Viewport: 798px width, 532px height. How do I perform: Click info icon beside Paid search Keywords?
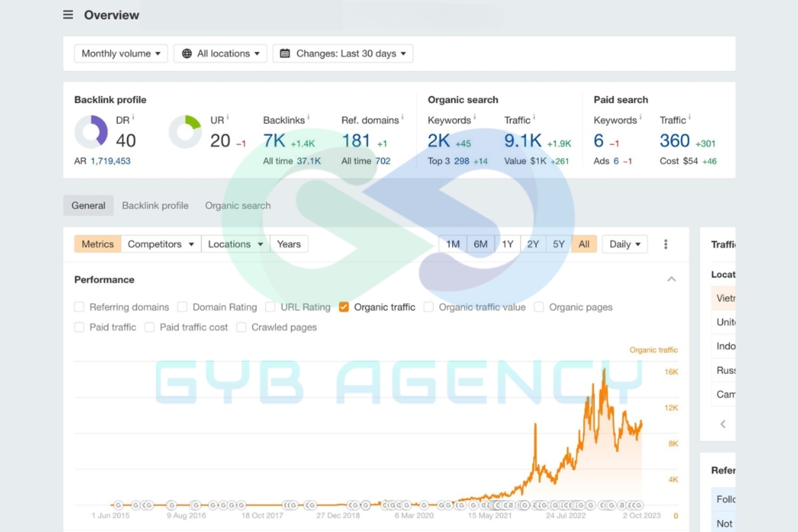[x=641, y=117]
